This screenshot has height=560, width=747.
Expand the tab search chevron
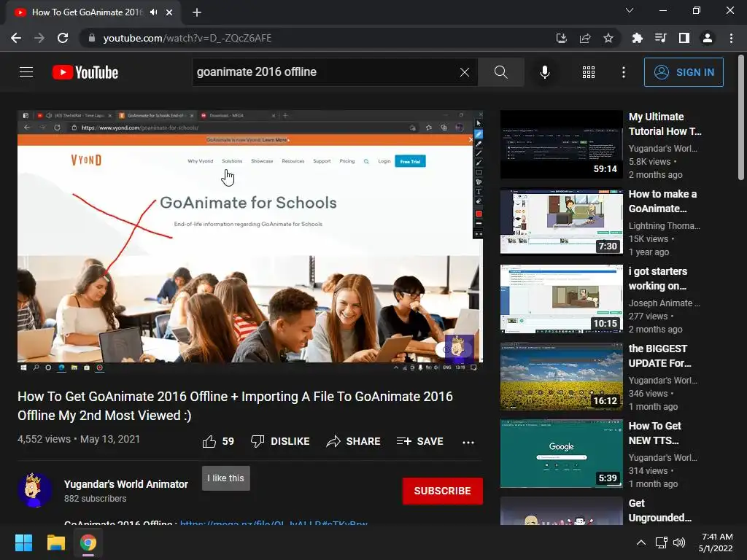coord(630,10)
